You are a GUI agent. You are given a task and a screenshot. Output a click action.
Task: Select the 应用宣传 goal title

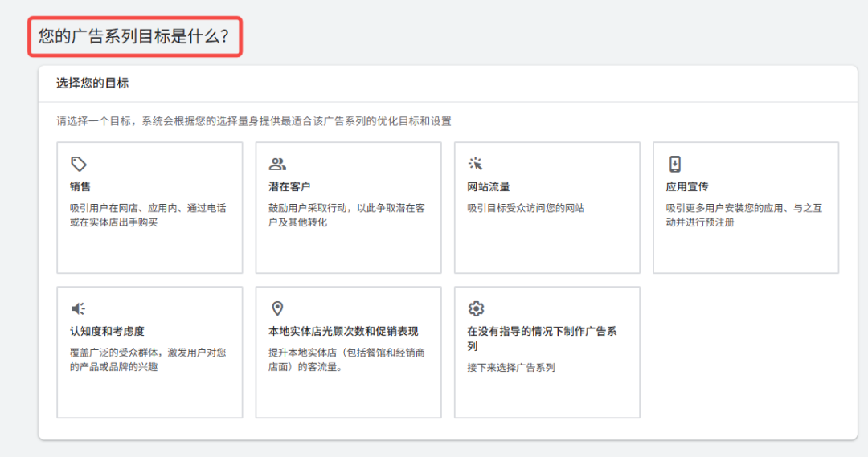687,187
